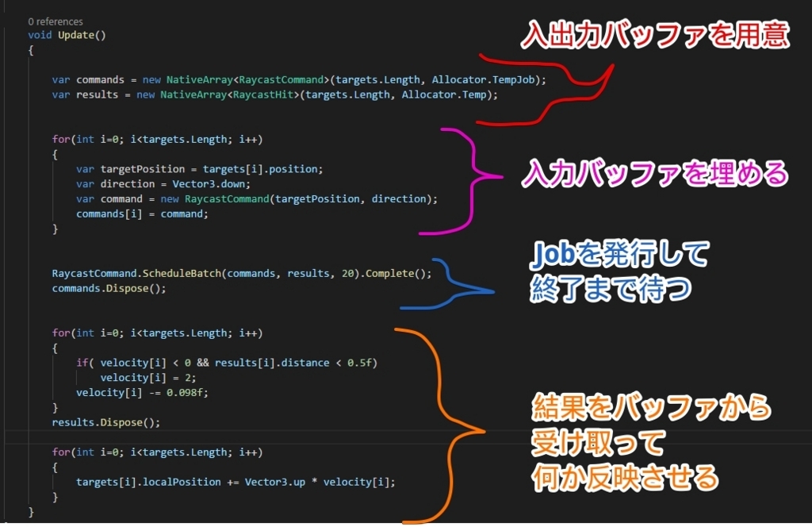Select the "TempJob" allocator in the commands declaration
This screenshot has width=812, height=527.
513,80
